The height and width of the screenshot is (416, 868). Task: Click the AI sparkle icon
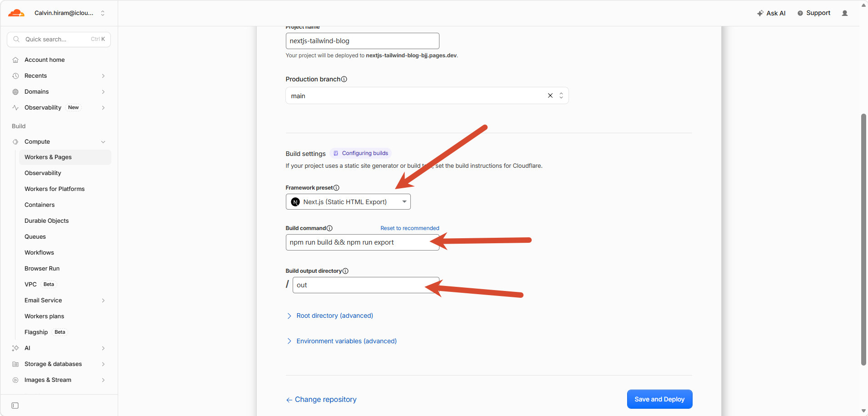[x=15, y=348]
